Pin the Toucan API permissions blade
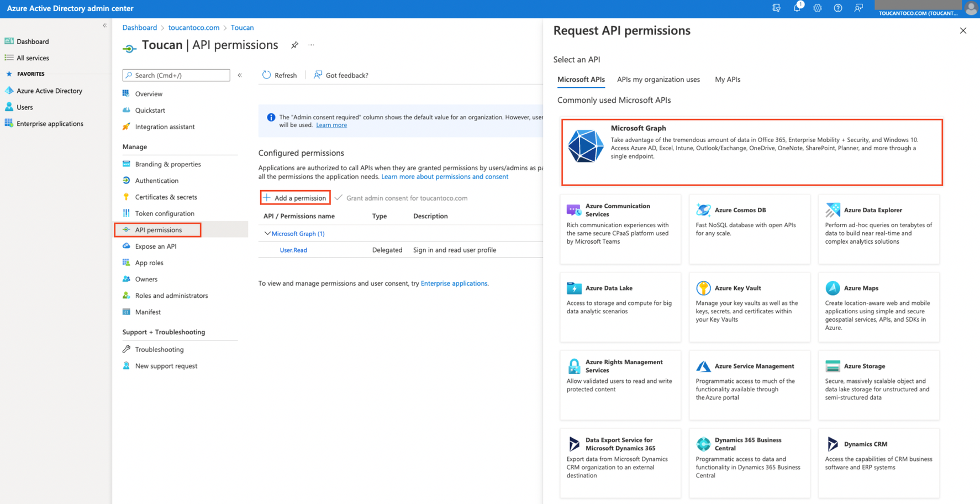Screen dimensions: 980x504 294,45
